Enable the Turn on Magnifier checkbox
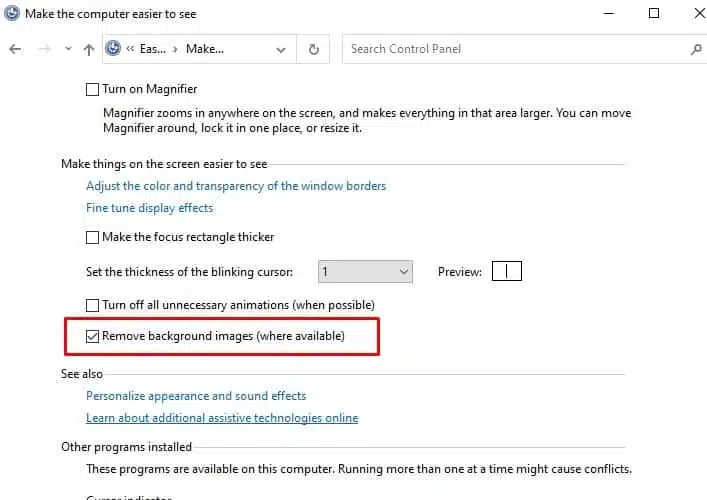Viewport: 707px width, 500px height. point(93,89)
